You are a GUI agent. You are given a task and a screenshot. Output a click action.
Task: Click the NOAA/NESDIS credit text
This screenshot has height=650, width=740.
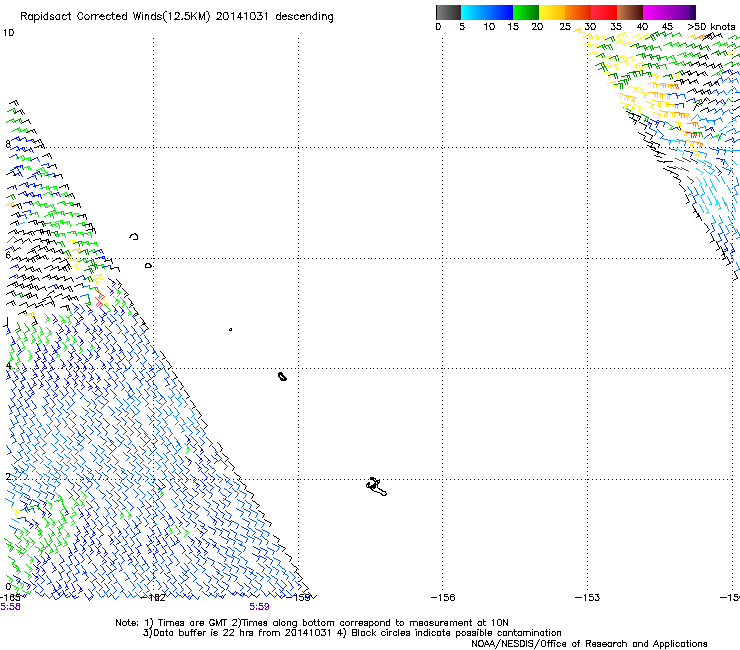(589, 644)
